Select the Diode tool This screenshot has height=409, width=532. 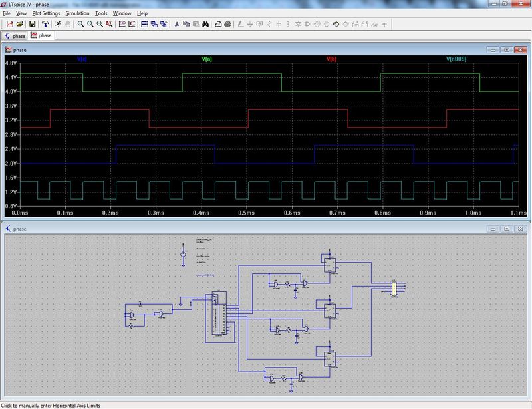(298, 24)
